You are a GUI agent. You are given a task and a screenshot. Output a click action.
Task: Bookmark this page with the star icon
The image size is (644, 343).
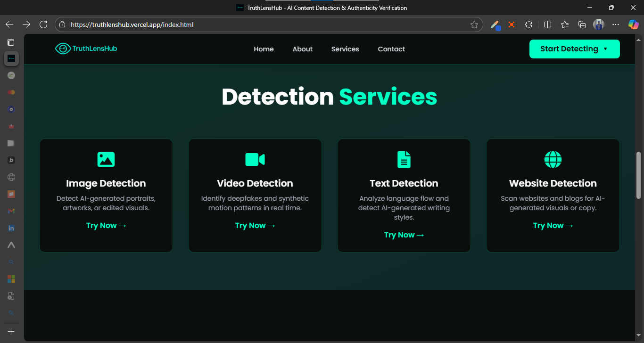(x=474, y=24)
